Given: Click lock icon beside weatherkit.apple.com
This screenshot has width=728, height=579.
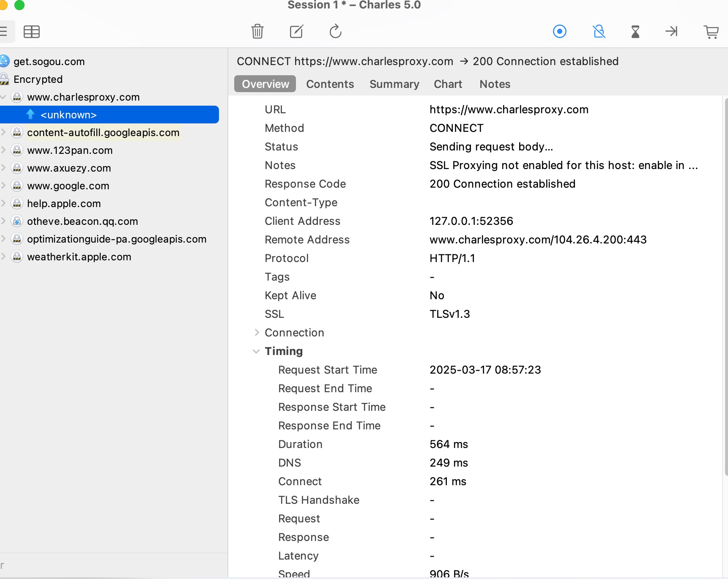Looking at the screenshot, I should point(17,257).
